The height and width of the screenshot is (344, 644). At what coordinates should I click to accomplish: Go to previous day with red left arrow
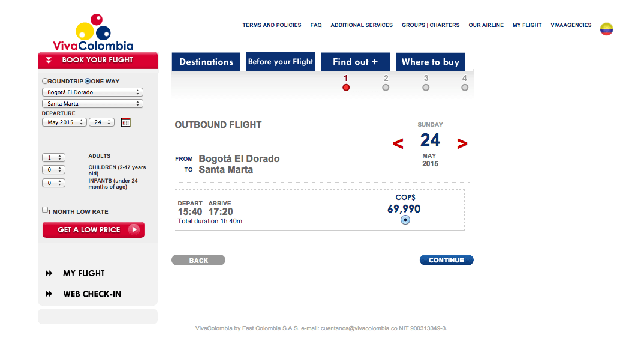click(398, 144)
